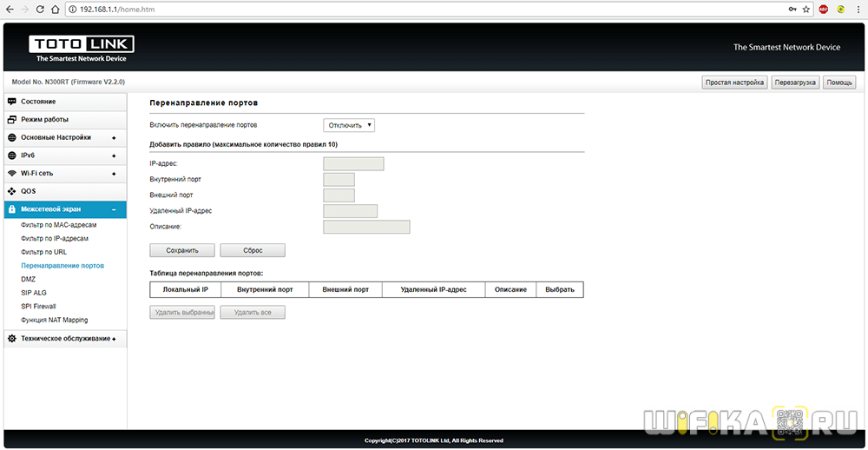This screenshot has width=868, height=450.
Task: Click the browser home icon
Action: (x=56, y=9)
